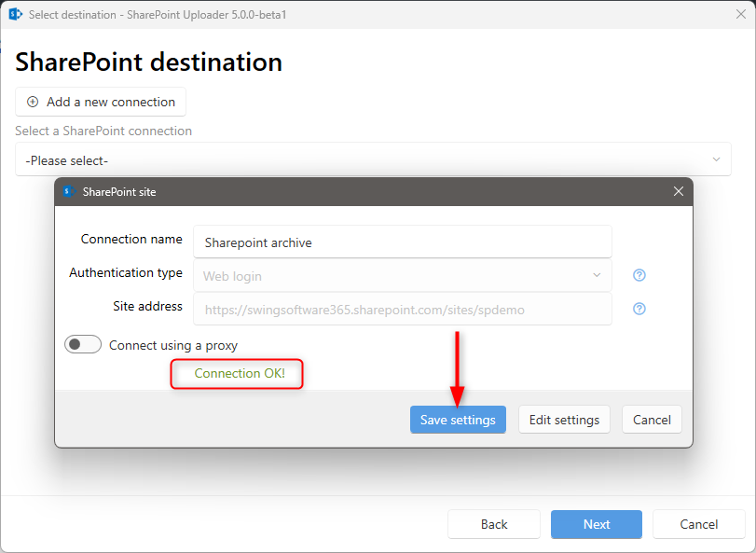Click the Site address text field
The width and height of the screenshot is (756, 553).
pyautogui.click(x=402, y=309)
